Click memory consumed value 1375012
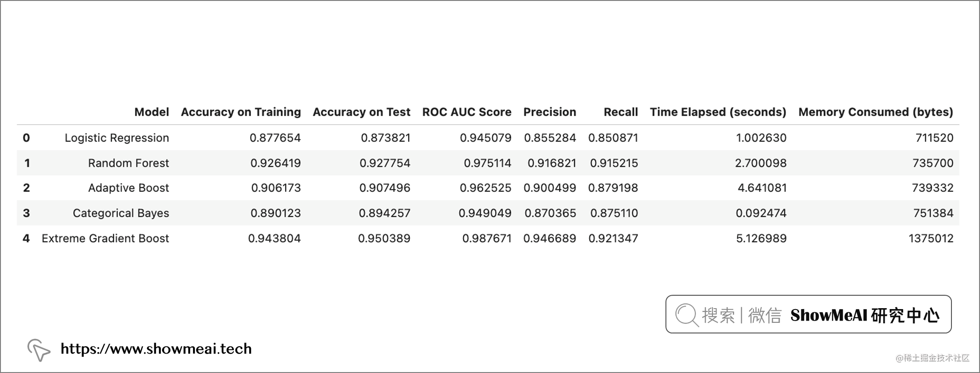Screen dimensions: 980x373 (x=931, y=238)
